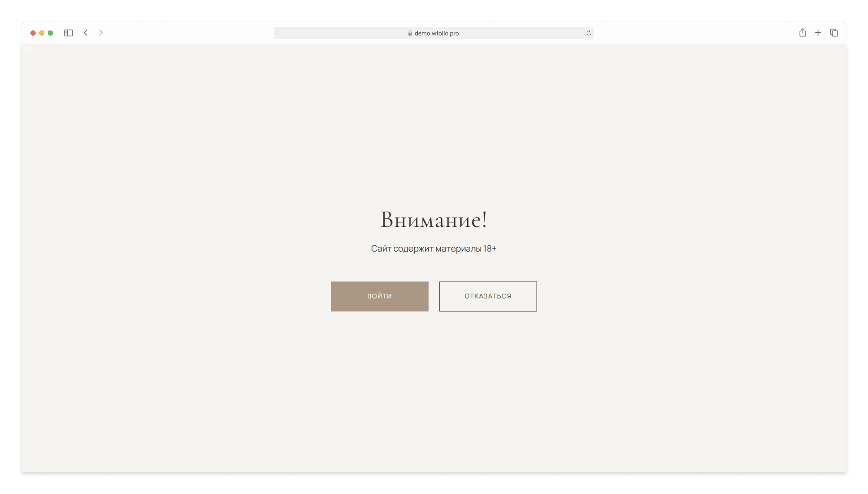Go back to the previous page

pos(86,33)
